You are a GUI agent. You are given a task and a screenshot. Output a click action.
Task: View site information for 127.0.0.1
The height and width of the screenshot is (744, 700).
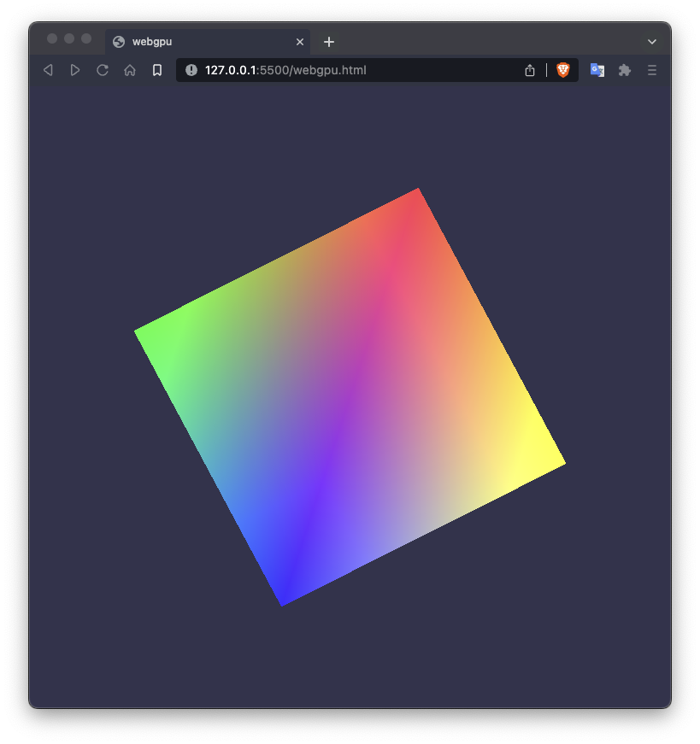click(x=190, y=70)
